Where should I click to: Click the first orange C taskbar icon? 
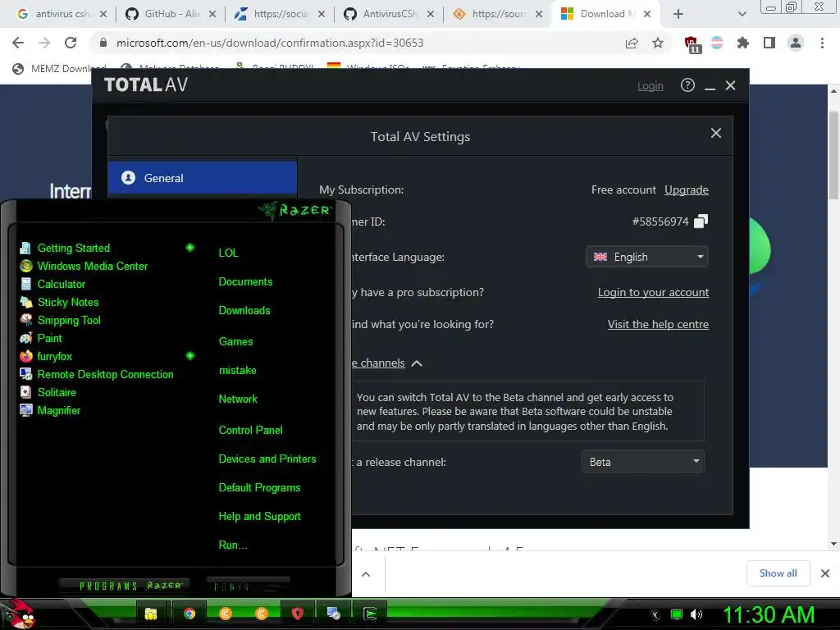[226, 614]
